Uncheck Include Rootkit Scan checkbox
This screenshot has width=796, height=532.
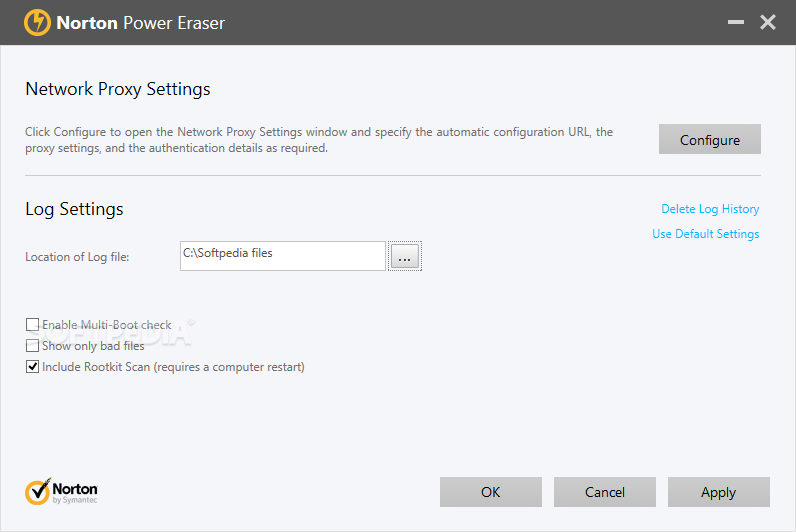32,367
